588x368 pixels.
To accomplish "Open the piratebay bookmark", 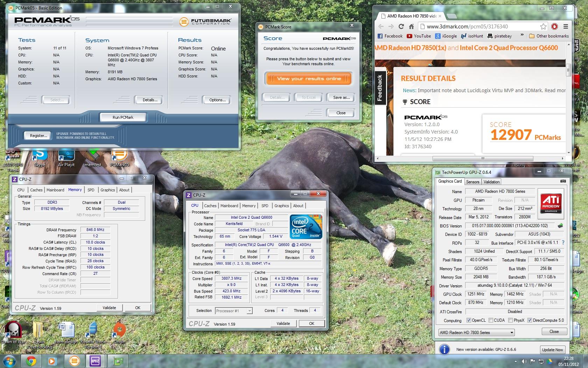I will coord(499,36).
